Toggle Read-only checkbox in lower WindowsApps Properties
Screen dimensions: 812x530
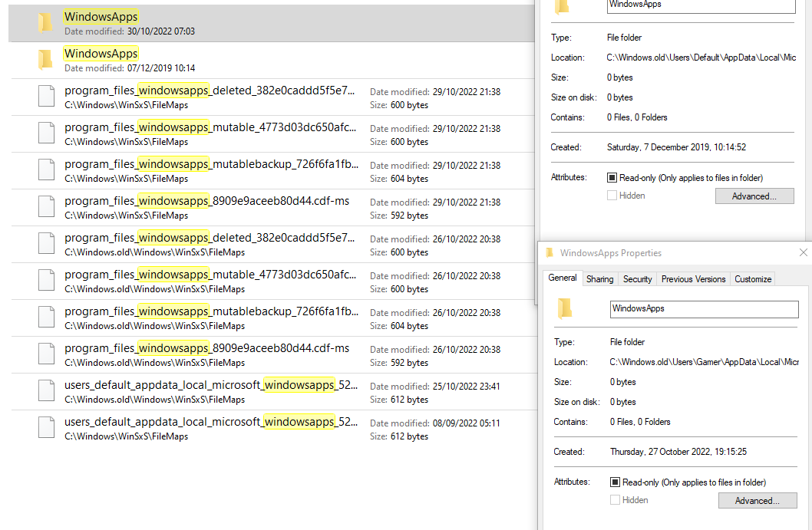pos(616,482)
